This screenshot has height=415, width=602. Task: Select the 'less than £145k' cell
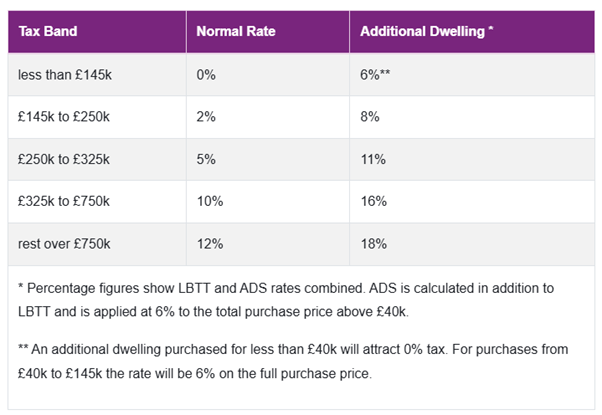pos(65,75)
